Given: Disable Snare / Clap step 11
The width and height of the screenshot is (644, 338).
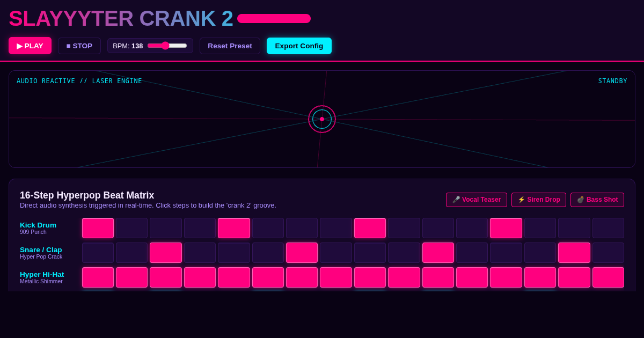Looking at the screenshot, I should pos(438,253).
